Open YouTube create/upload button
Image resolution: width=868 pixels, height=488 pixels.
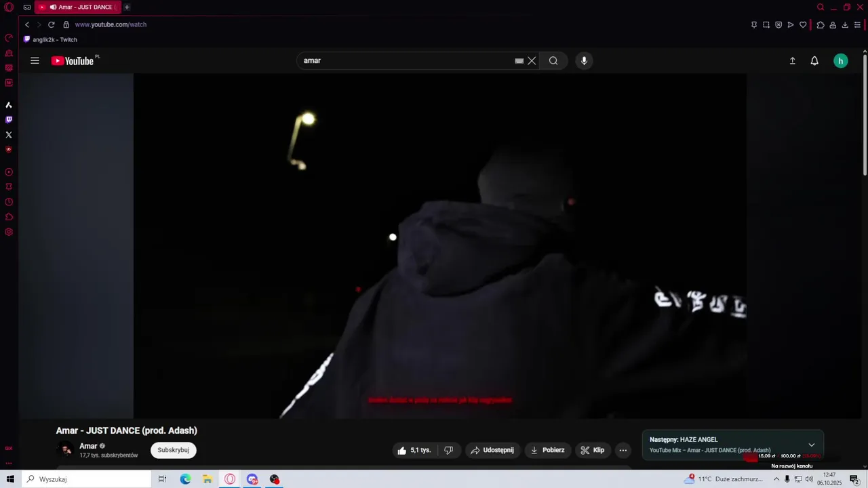792,61
